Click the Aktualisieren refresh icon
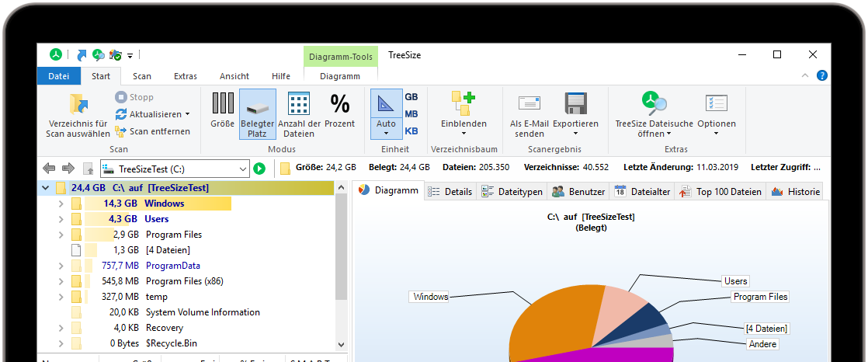Screen dimensions: 868x362 click(x=120, y=114)
